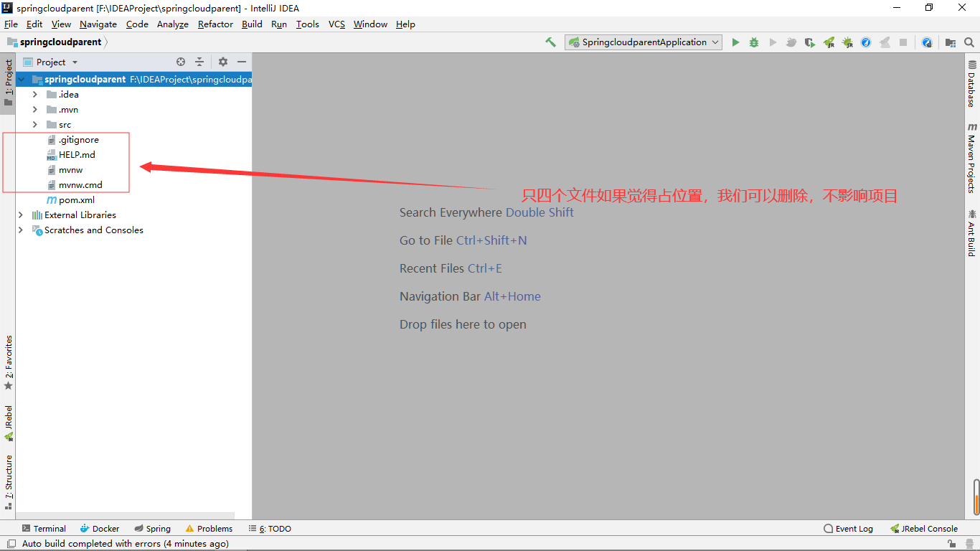This screenshot has height=551, width=980.
Task: Open the Docker tool window
Action: 100,529
